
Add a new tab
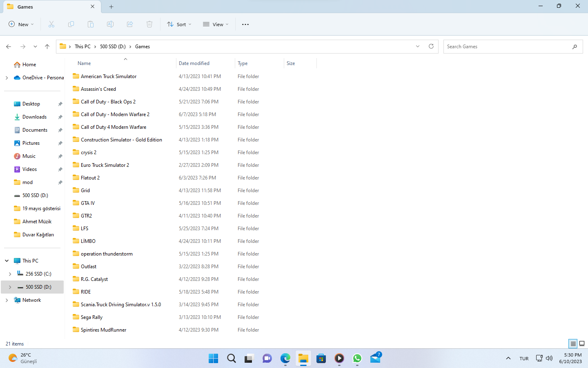coord(111,7)
